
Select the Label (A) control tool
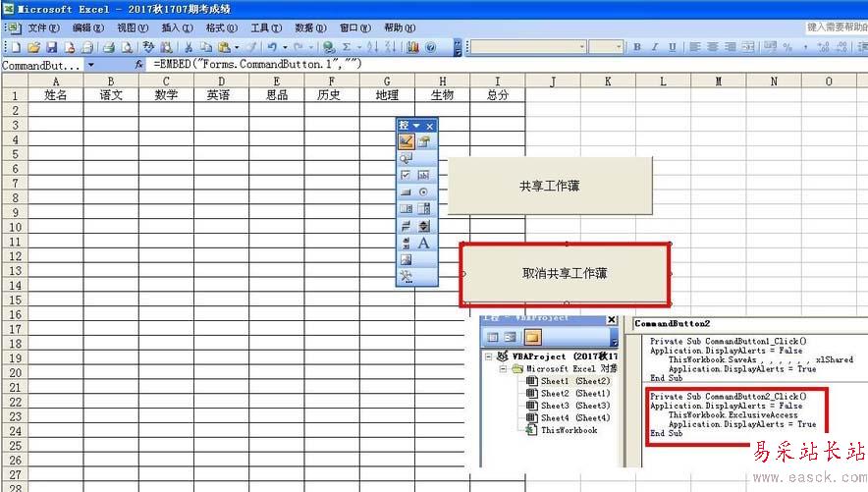[423, 243]
